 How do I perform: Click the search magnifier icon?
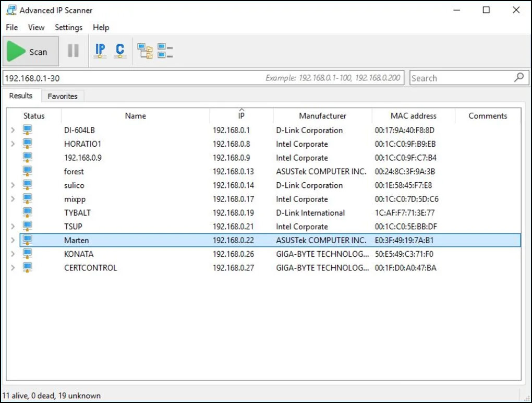[518, 77]
